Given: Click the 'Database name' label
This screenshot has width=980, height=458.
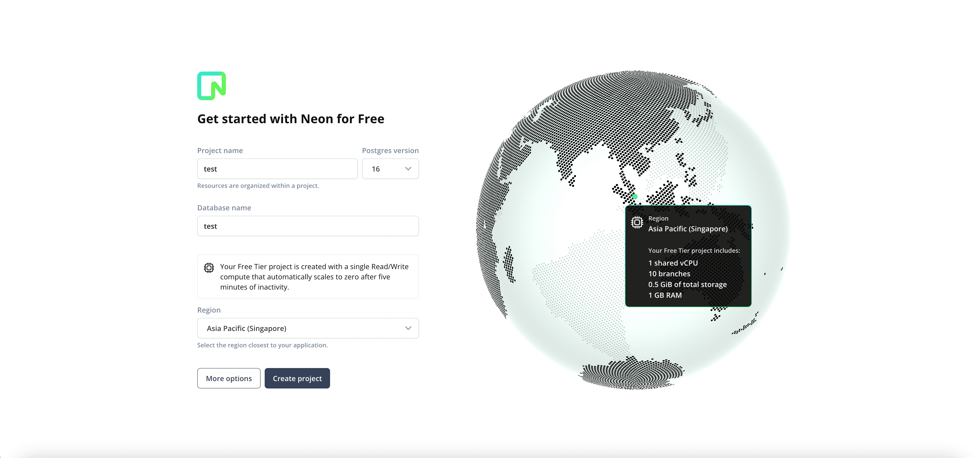Looking at the screenshot, I should tap(224, 208).
